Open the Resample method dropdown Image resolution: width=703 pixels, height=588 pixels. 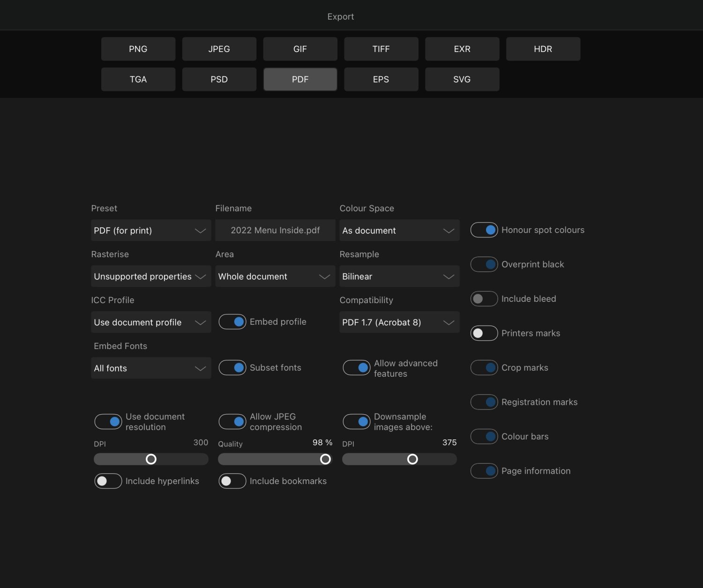399,276
